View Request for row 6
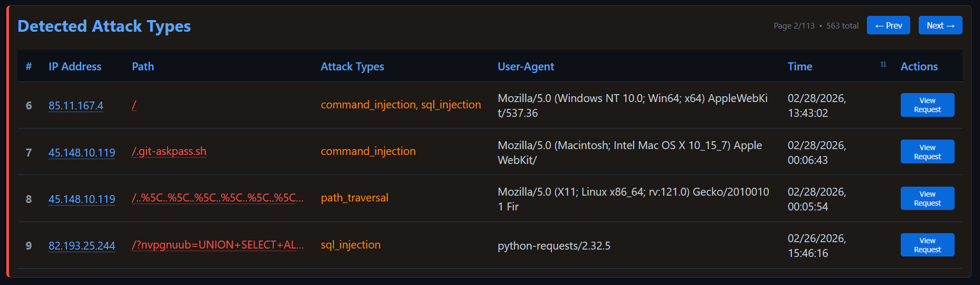Screen dimensions: 980x285 coord(927,105)
